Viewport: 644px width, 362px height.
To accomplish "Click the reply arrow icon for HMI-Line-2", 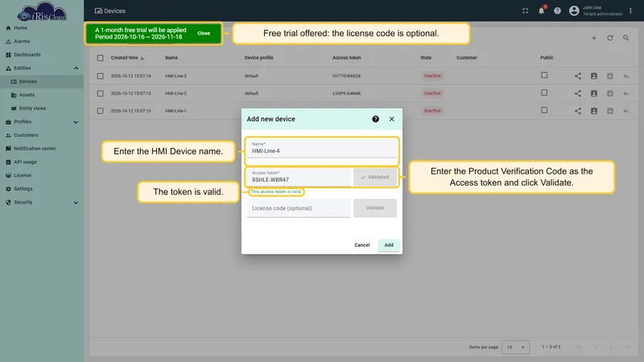I will point(626,93).
